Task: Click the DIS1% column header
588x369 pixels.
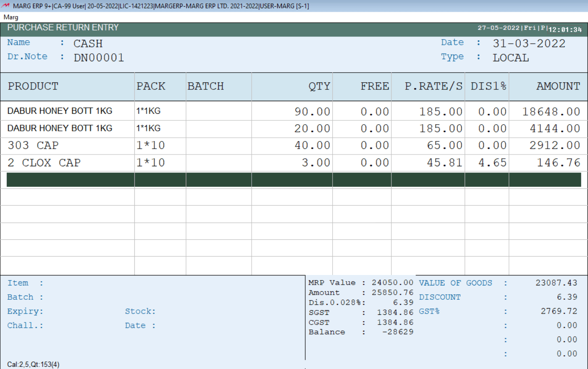Action: (x=488, y=86)
